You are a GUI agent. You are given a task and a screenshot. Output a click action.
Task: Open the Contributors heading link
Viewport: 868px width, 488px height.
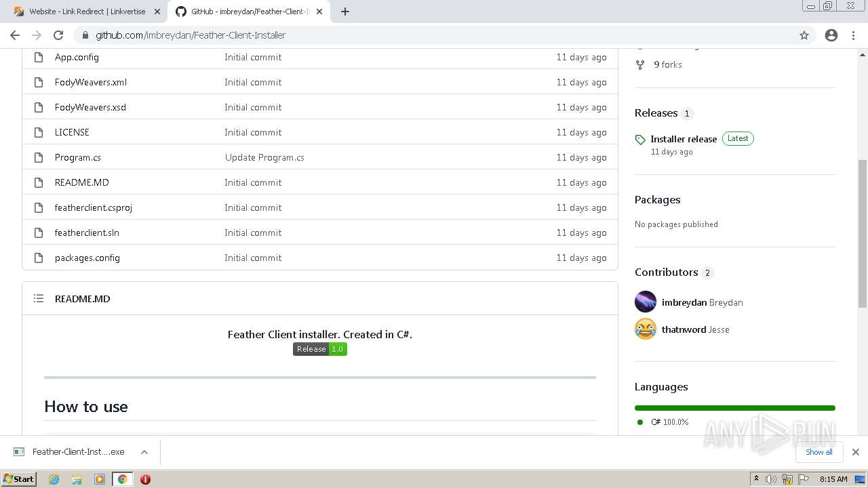click(x=667, y=272)
